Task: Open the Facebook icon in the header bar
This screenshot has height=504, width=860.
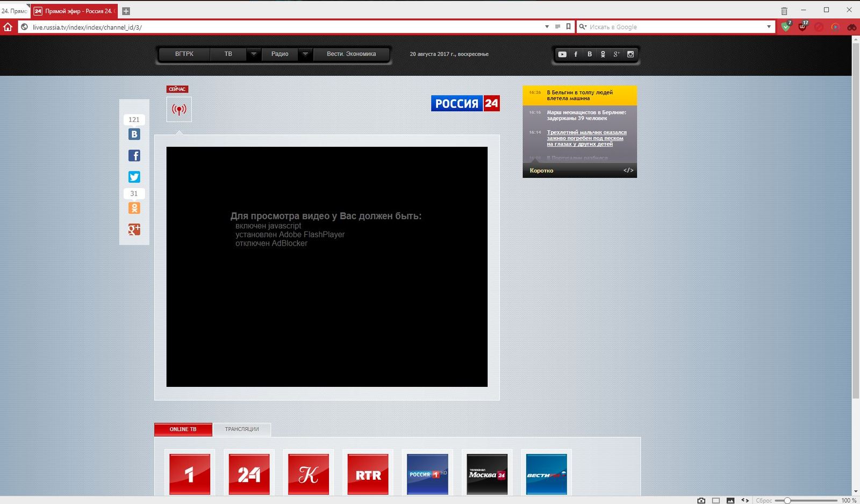Action: pos(576,54)
